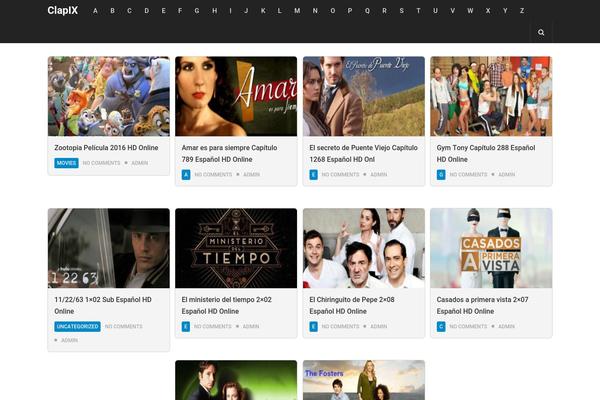The width and height of the screenshot is (600, 400).
Task: Click the E tag under El ministerio del tiempo
Action: tap(186, 327)
